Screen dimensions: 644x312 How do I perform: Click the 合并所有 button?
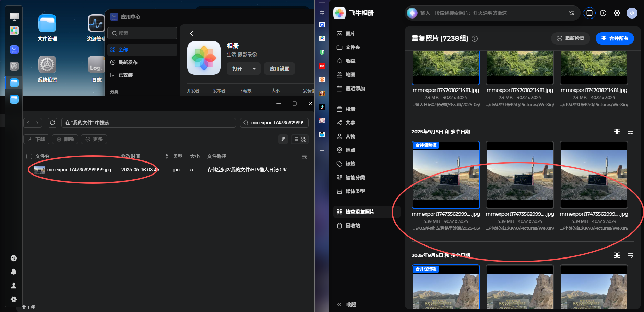pyautogui.click(x=615, y=38)
